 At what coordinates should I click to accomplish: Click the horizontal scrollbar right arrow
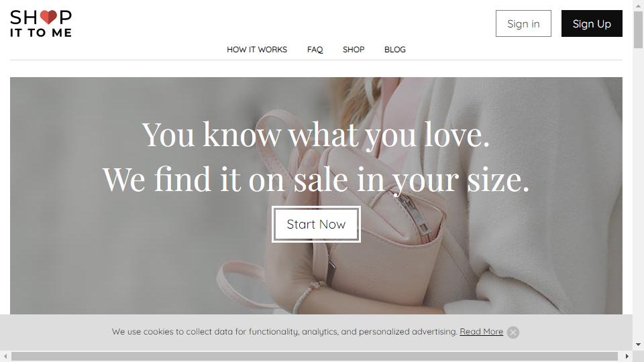[627, 356]
